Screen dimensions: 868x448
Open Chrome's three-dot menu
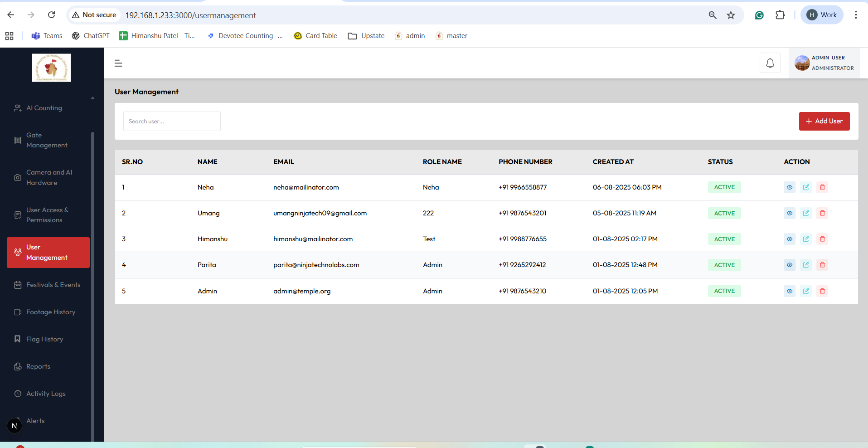tap(856, 15)
